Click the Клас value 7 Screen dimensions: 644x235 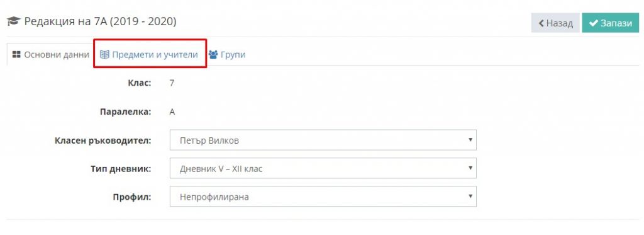click(172, 83)
